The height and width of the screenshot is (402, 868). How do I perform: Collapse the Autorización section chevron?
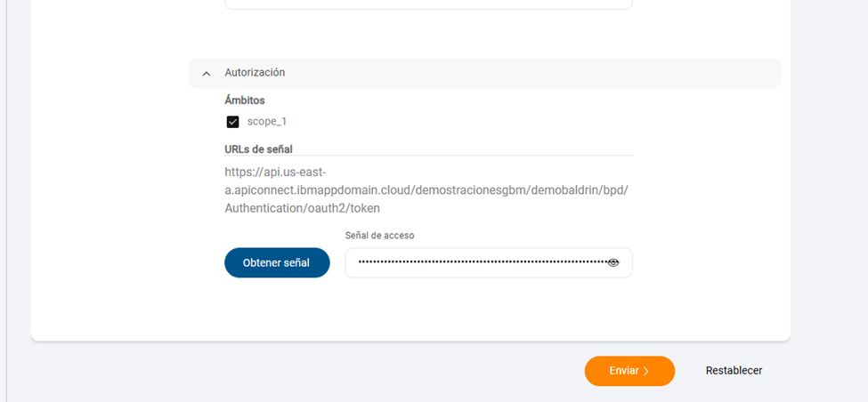(x=207, y=73)
